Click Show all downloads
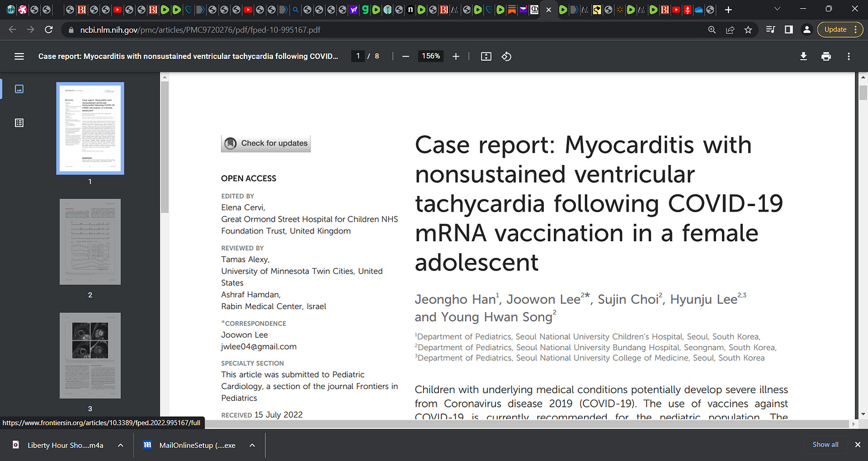 tap(825, 444)
